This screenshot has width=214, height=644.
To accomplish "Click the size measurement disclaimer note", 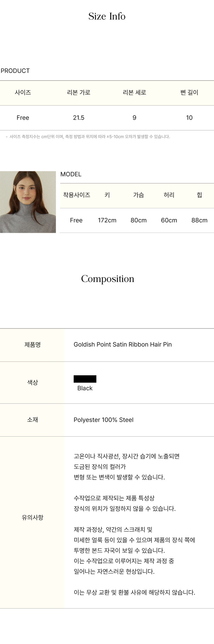I will (x=89, y=137).
